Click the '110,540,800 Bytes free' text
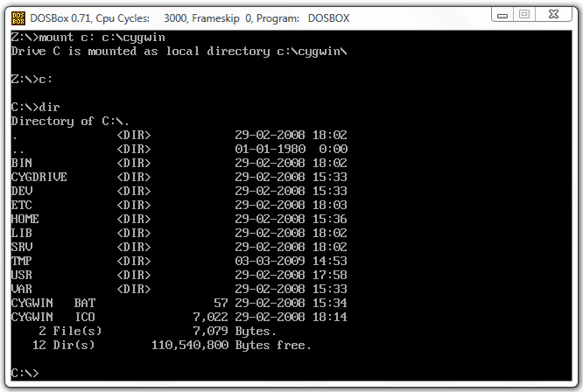 [x=231, y=346]
